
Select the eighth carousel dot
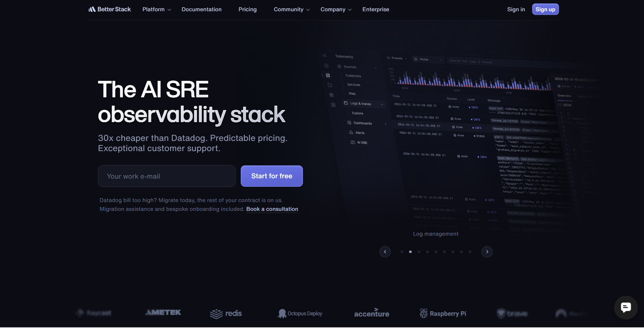pos(461,252)
